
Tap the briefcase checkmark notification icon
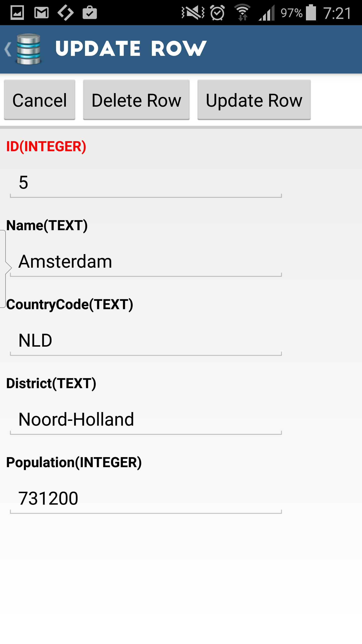(x=90, y=13)
